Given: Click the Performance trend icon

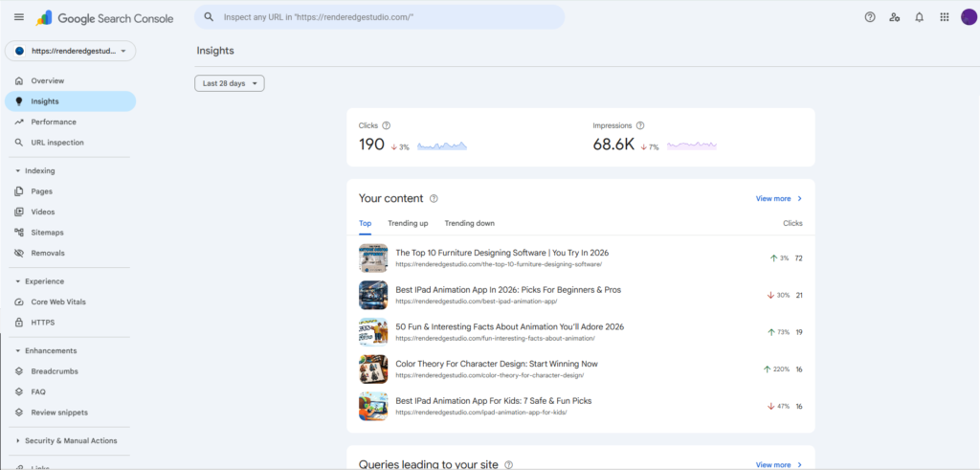Looking at the screenshot, I should point(19,122).
